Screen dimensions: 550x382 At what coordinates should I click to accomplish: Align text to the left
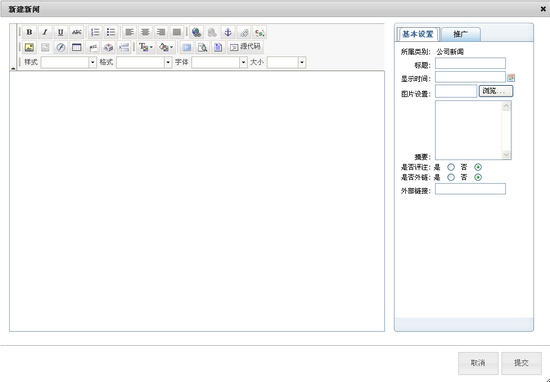(129, 32)
